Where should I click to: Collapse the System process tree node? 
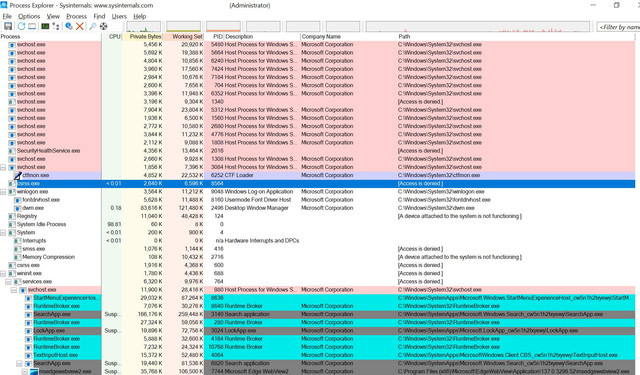coord(3,233)
